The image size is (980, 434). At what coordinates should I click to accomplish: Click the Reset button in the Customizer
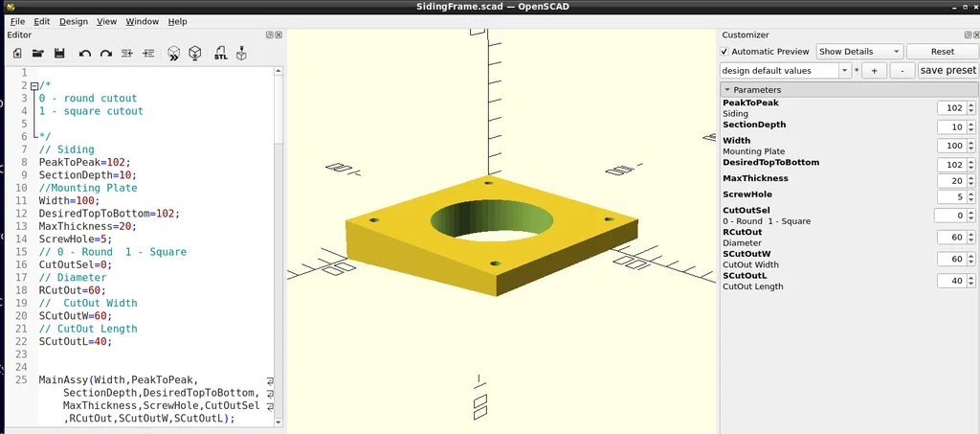(943, 52)
